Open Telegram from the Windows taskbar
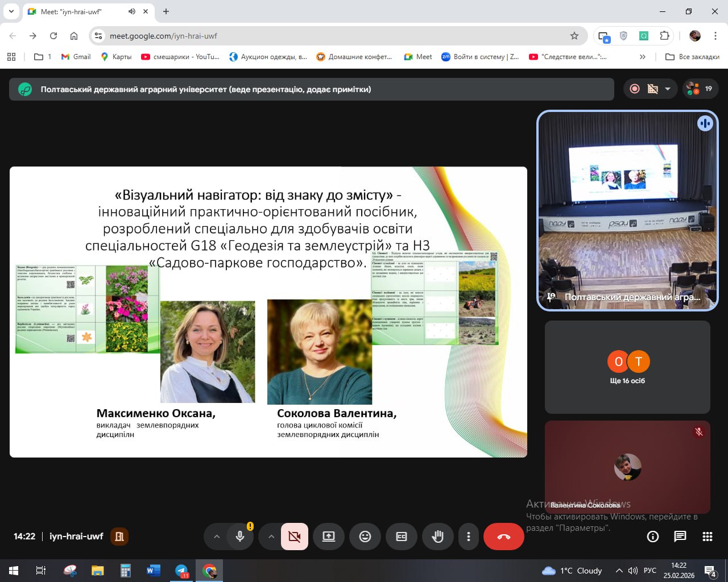The width and height of the screenshot is (728, 582). click(x=181, y=571)
